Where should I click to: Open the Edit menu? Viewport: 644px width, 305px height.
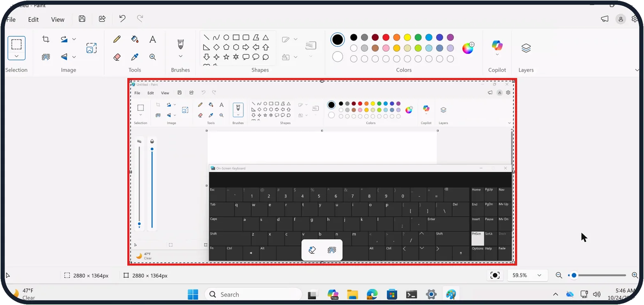pos(33,19)
